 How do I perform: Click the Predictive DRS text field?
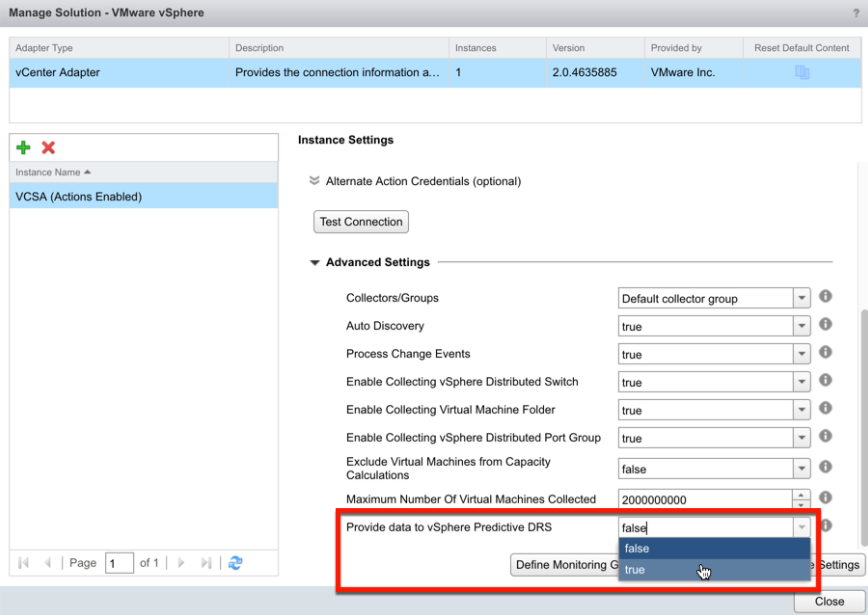click(706, 528)
